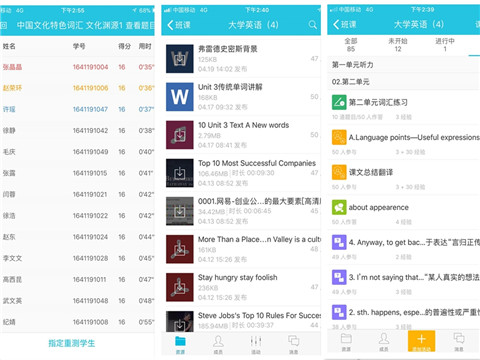
Task: Tap the orange plus add-activity button
Action: click(x=421, y=341)
